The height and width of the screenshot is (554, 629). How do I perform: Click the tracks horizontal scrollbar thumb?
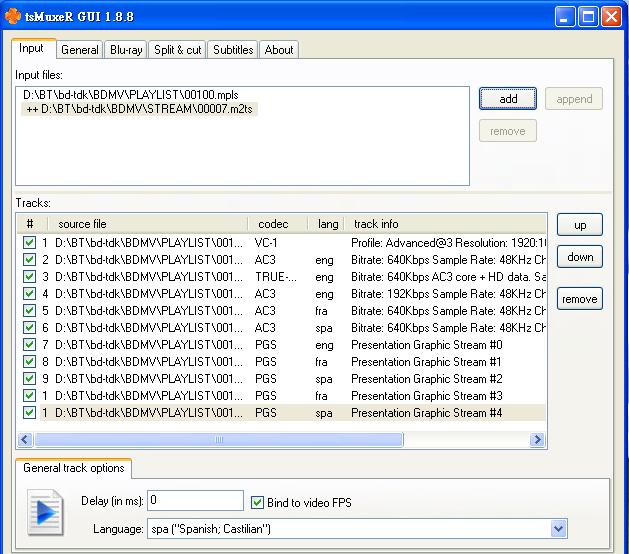(x=219, y=439)
